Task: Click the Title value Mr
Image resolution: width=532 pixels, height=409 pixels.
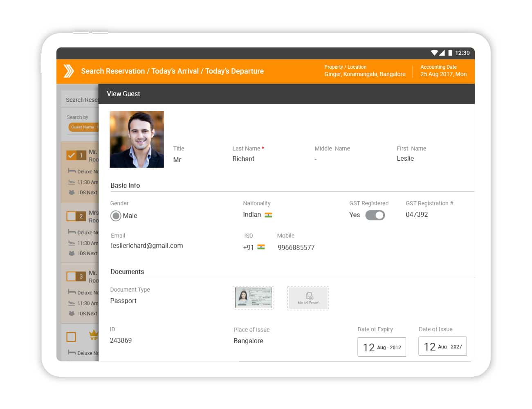Action: click(177, 160)
